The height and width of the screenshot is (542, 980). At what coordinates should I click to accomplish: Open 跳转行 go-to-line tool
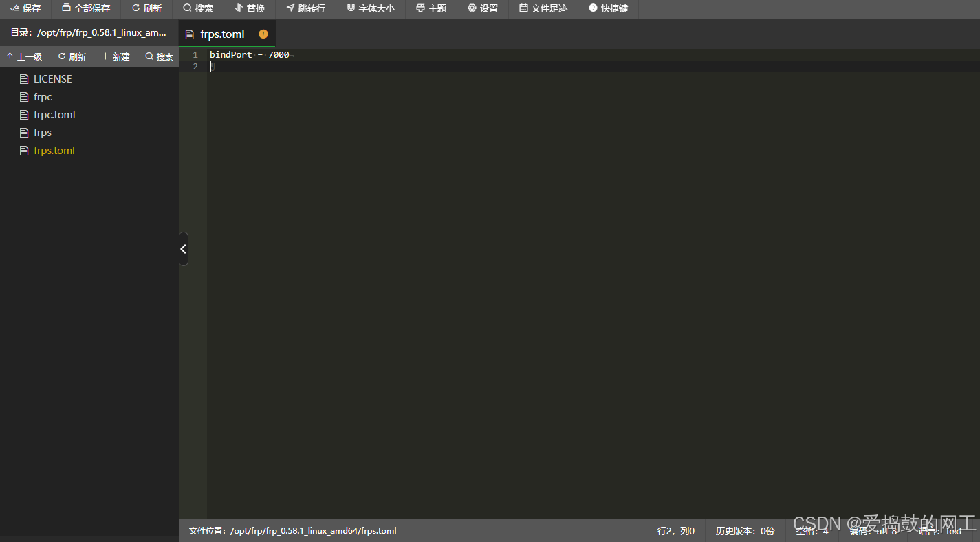pos(306,8)
